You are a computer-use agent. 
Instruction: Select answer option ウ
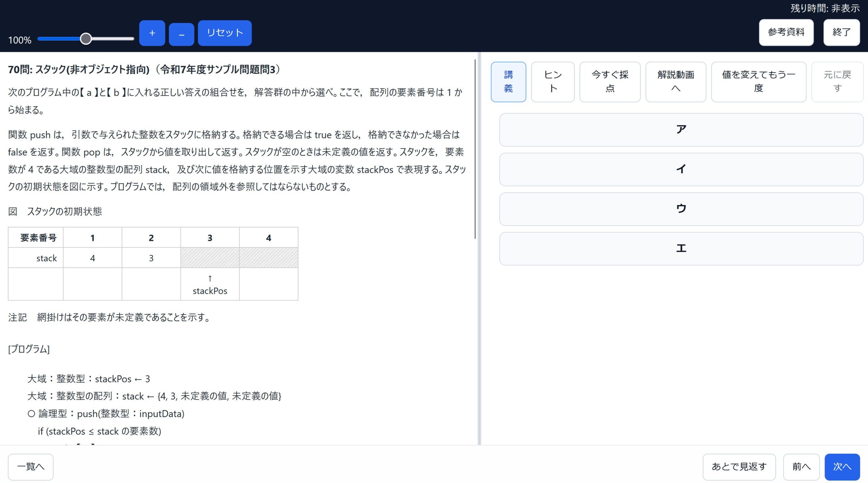point(681,209)
